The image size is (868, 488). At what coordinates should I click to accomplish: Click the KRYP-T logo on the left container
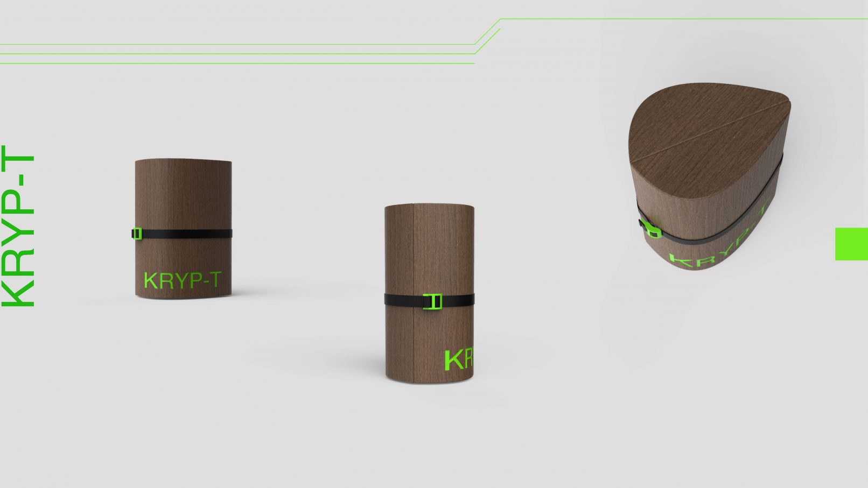183,280
